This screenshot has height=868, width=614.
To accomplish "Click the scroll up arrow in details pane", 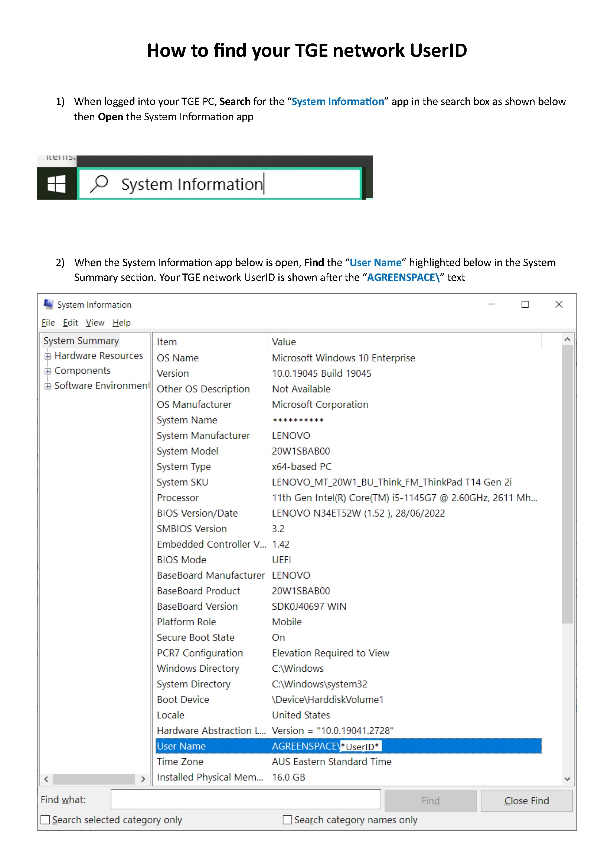I will [567, 340].
